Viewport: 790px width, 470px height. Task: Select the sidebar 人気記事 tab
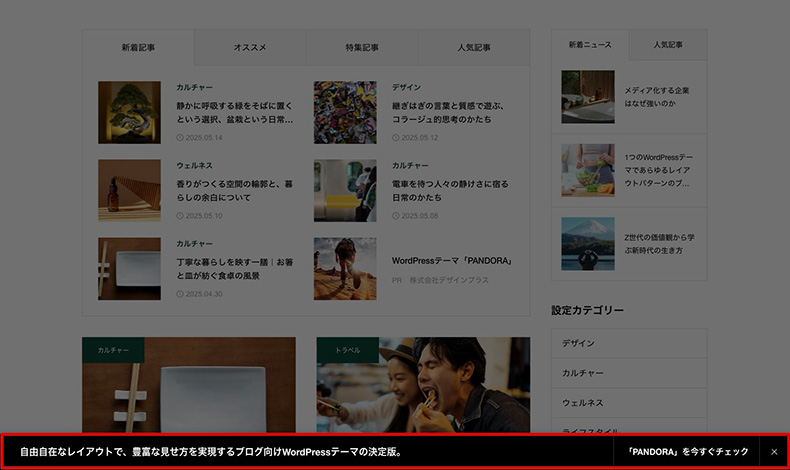pos(668,45)
